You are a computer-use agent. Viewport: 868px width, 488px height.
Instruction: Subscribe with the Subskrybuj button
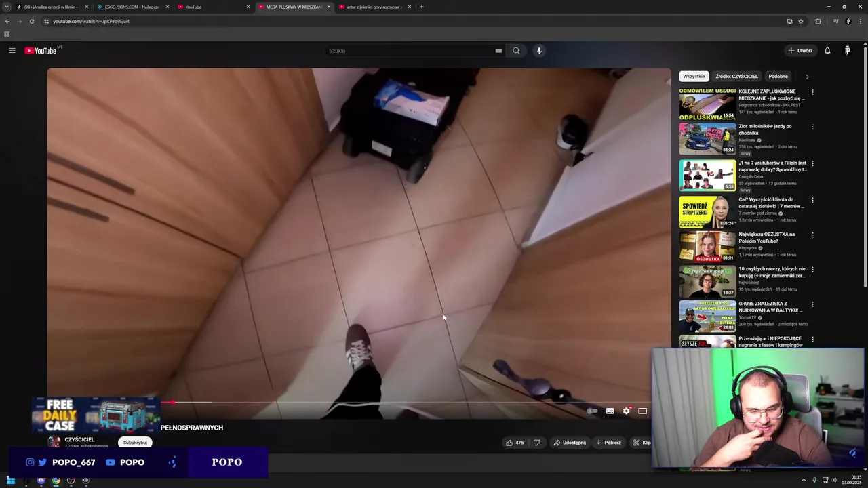(135, 443)
